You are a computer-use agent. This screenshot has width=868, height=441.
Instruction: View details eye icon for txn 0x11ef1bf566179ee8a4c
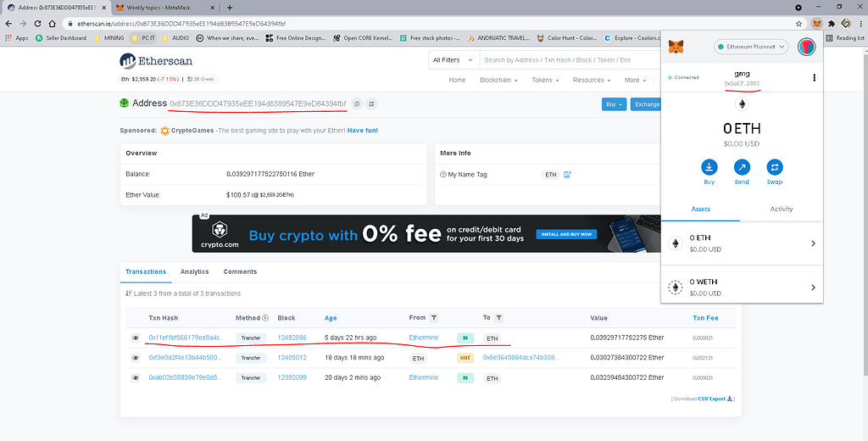coord(135,338)
